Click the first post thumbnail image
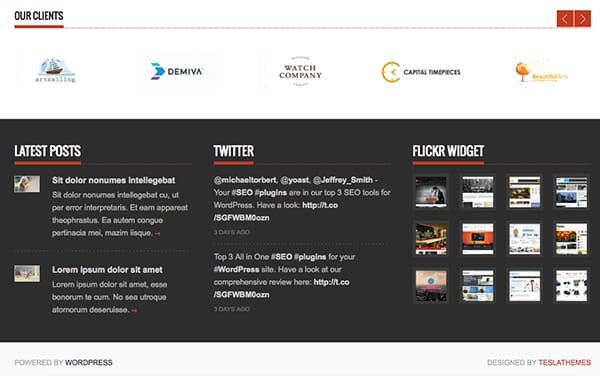Image resolution: width=600 pixels, height=376 pixels. [27, 184]
